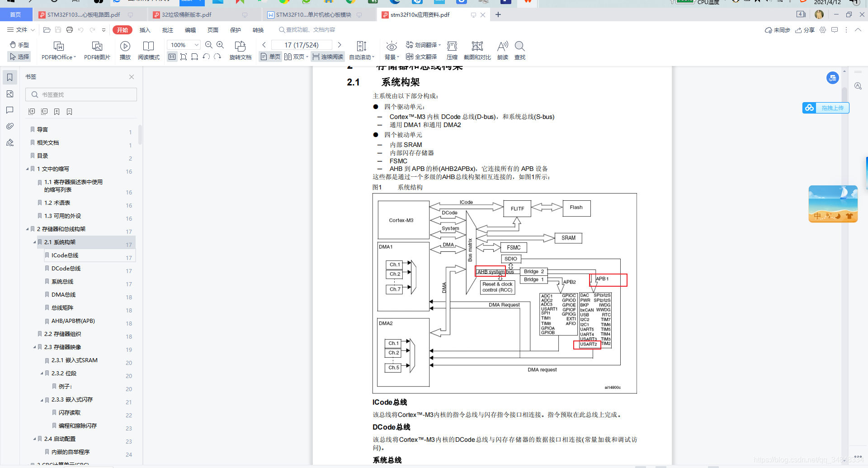Open the 文件 file menu
Image resolution: width=868 pixels, height=468 pixels.
point(21,30)
